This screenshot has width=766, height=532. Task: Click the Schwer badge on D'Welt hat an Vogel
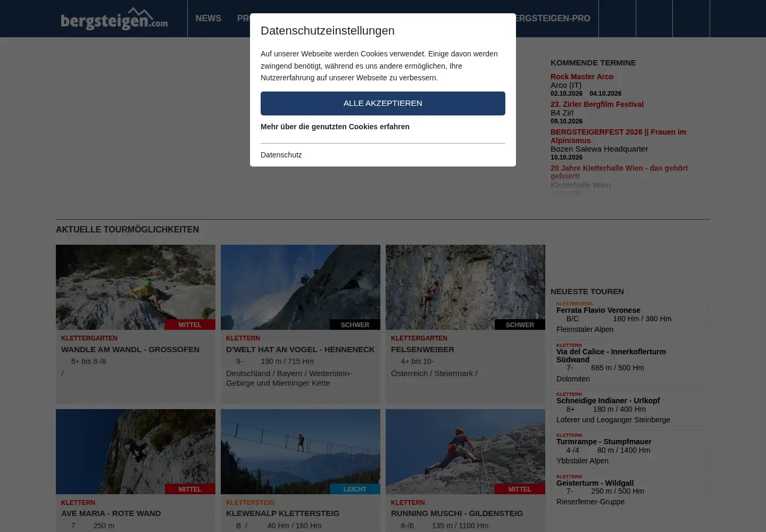[355, 325]
